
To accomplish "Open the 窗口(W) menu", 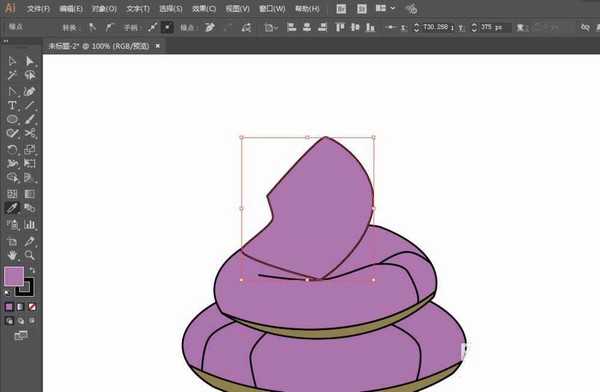I will tap(272, 8).
